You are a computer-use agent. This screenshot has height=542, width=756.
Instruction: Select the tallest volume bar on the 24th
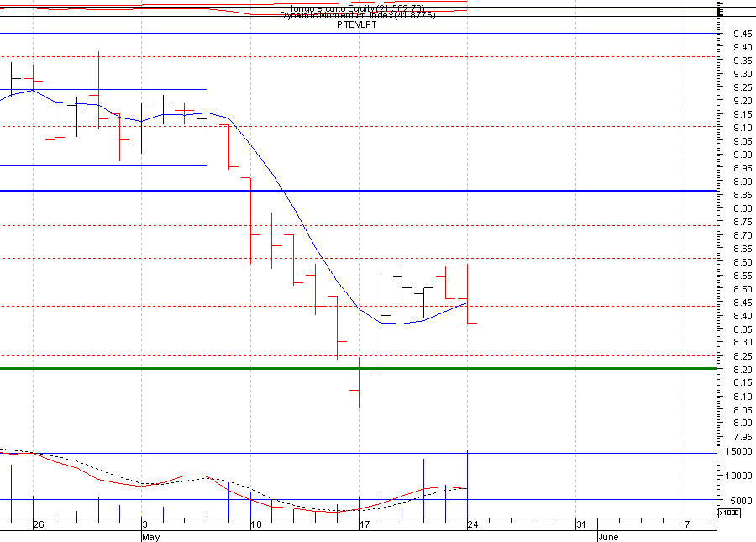click(467, 485)
